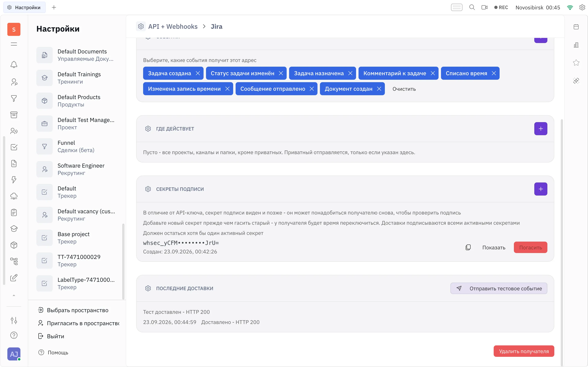This screenshot has width=588, height=367.
Task: Open funnel icon in left sidebar
Action: click(x=14, y=98)
